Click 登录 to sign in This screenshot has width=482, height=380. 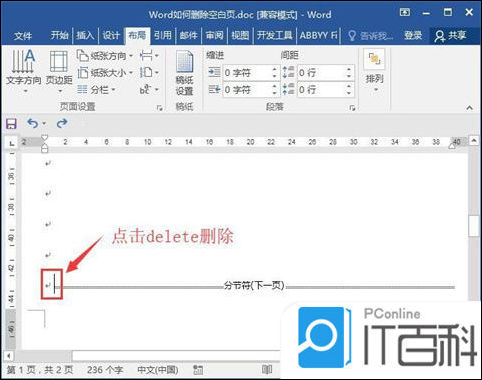point(413,35)
